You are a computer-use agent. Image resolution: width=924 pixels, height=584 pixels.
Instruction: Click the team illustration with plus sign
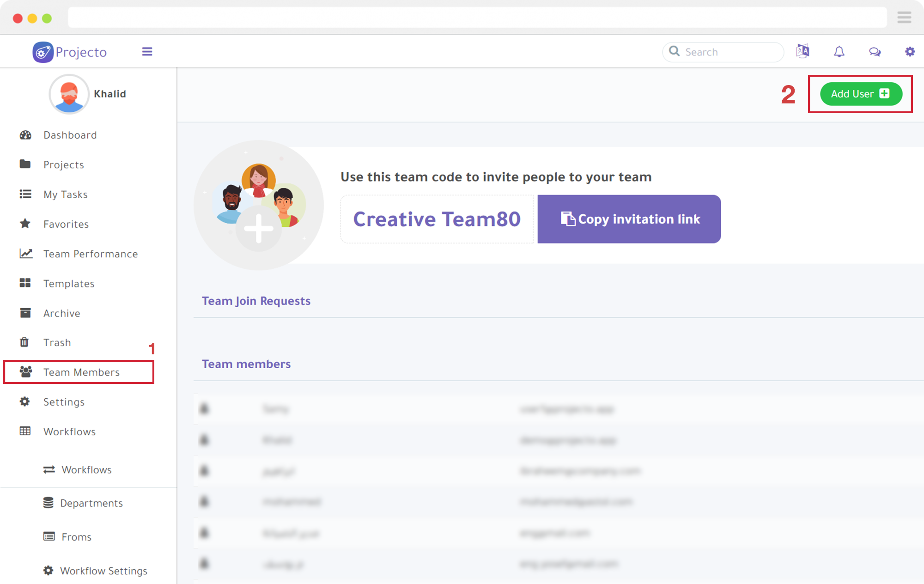coord(259,205)
